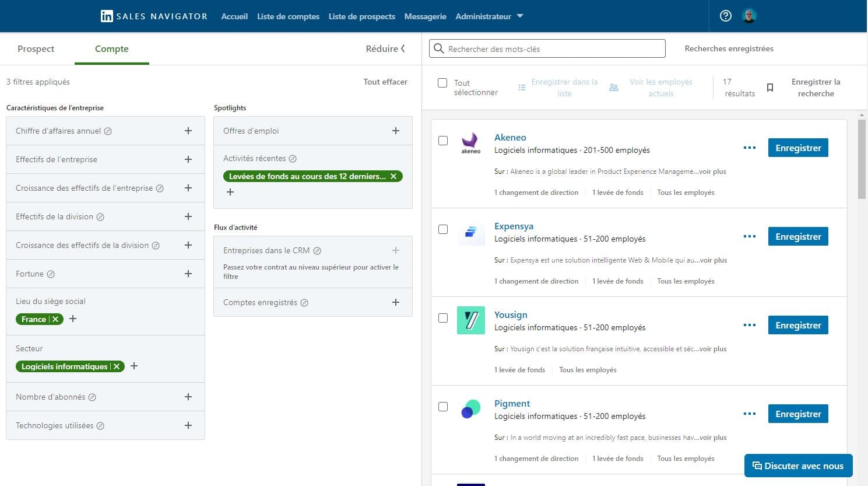Image resolution: width=868 pixels, height=486 pixels.
Task: Switch to the Prospect tab
Action: (36, 49)
